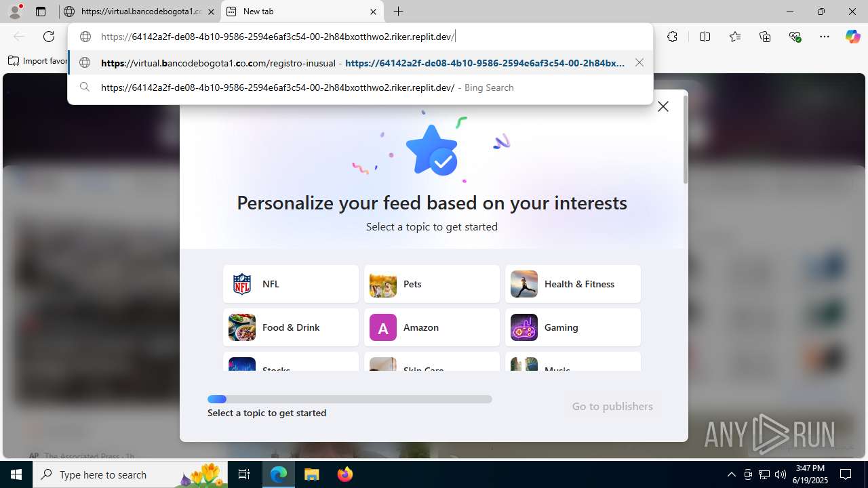
Task: Select the Food & Drink topic card
Action: pyautogui.click(x=291, y=327)
